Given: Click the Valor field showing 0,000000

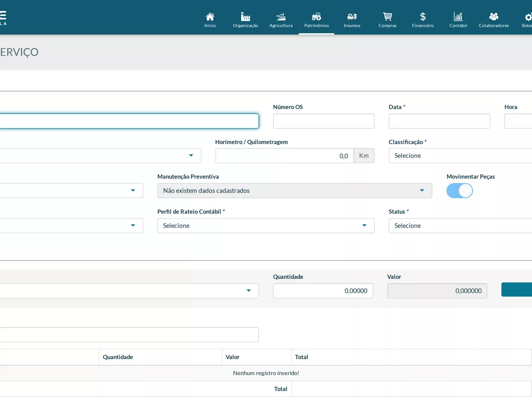Looking at the screenshot, I should pos(437,291).
